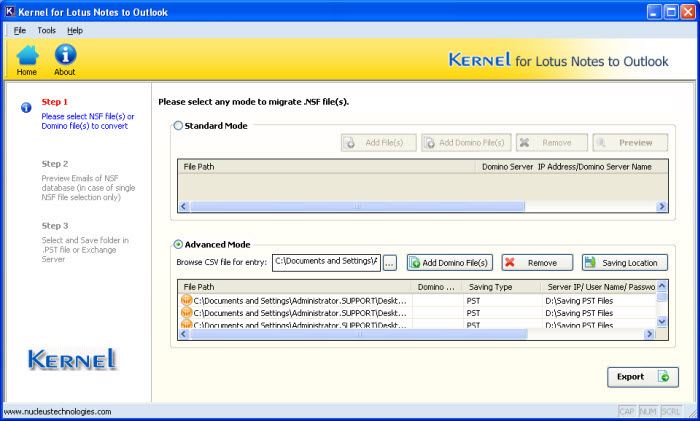Click the Domino Server column header
This screenshot has height=421, width=700.
point(506,167)
